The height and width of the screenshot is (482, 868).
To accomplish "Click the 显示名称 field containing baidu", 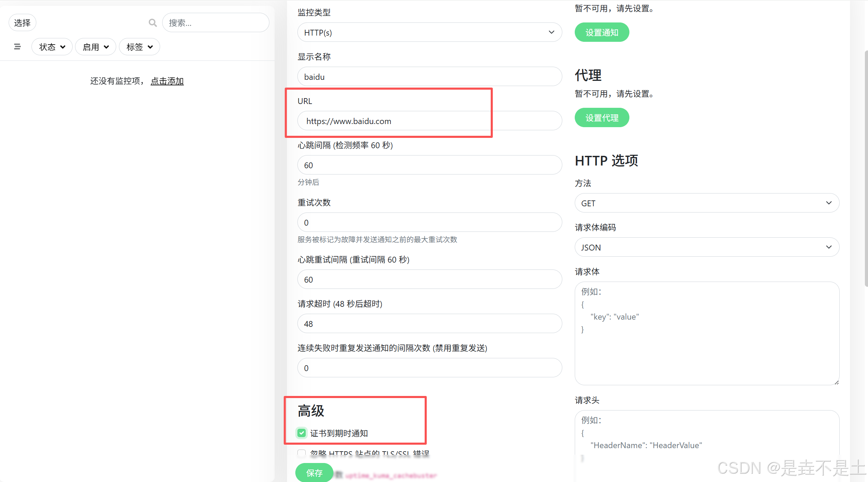I will click(430, 77).
